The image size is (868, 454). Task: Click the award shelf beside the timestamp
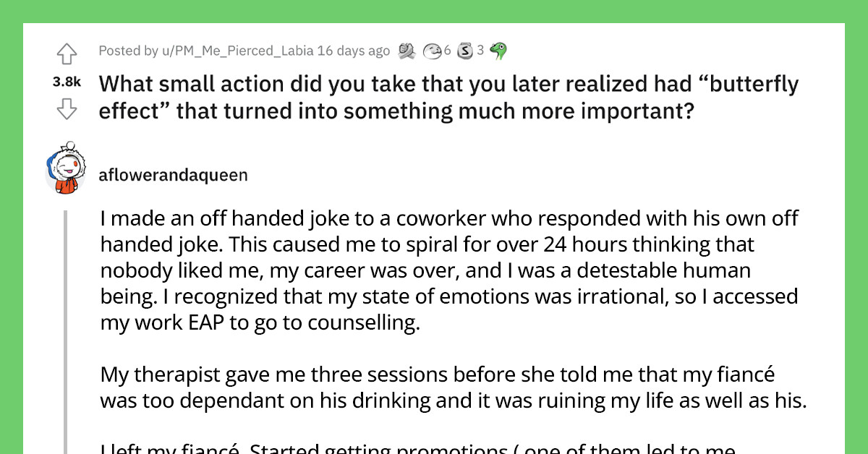pos(451,50)
